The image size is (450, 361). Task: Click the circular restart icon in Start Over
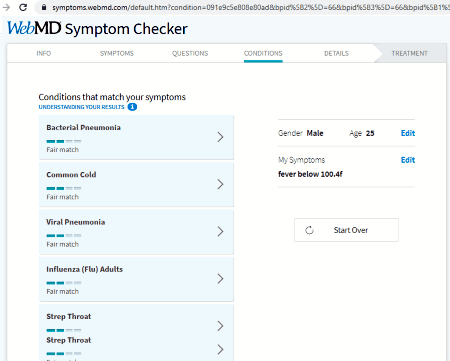[309, 230]
